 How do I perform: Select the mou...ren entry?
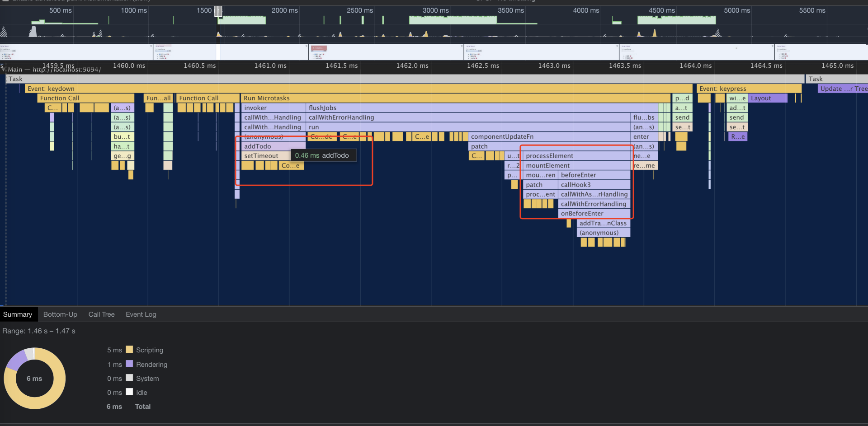tap(540, 175)
